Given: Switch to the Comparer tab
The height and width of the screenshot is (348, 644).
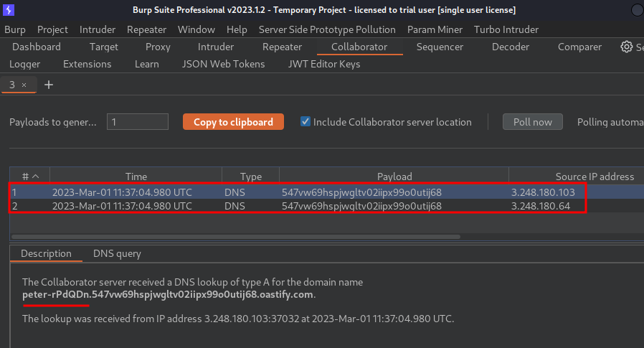Looking at the screenshot, I should click(579, 47).
